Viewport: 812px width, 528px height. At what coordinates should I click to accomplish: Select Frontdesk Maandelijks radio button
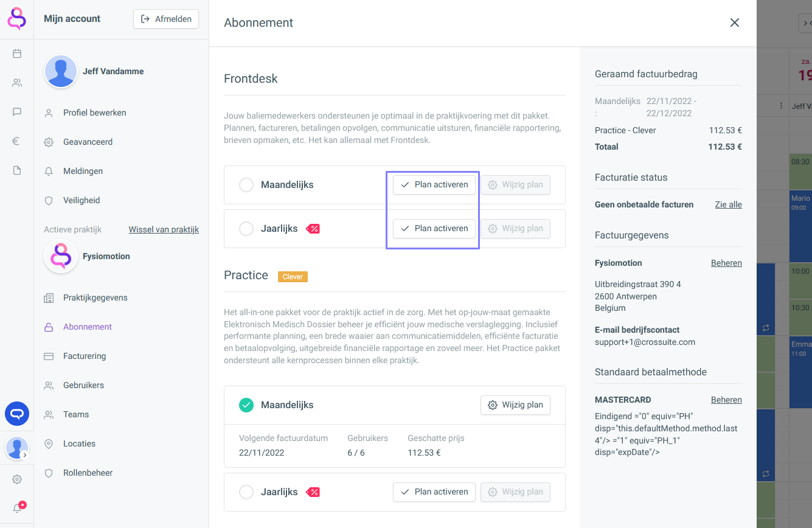246,185
